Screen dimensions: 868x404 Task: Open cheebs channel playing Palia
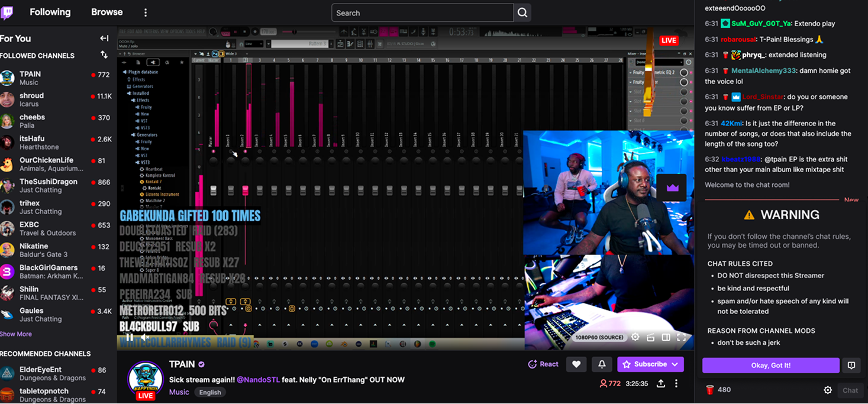[57, 121]
